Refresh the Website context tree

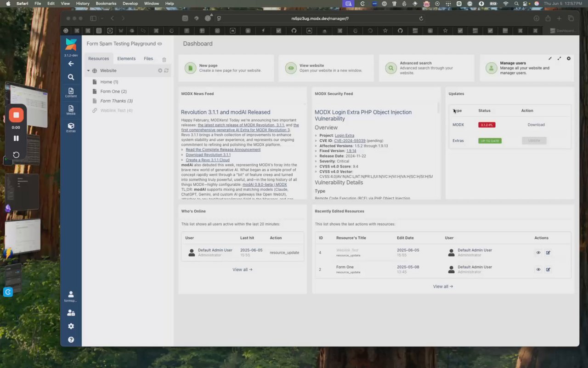(166, 70)
